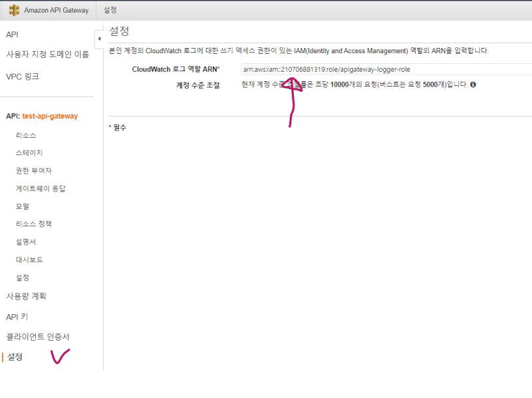Select the 설정 breadcrumb in top bar
This screenshot has height=398, width=532.
point(110,10)
